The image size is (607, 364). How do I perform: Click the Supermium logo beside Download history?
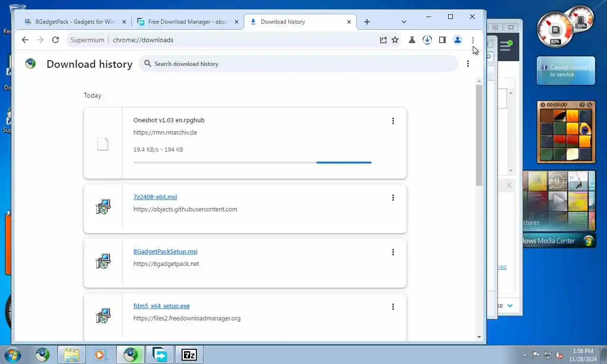click(30, 64)
